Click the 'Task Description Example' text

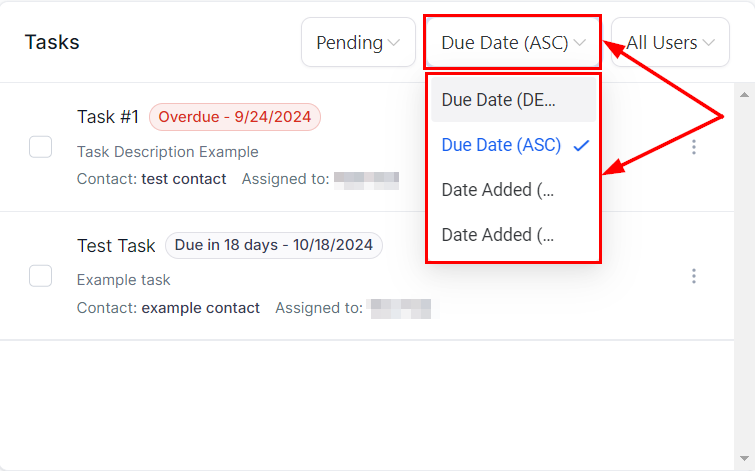167,152
